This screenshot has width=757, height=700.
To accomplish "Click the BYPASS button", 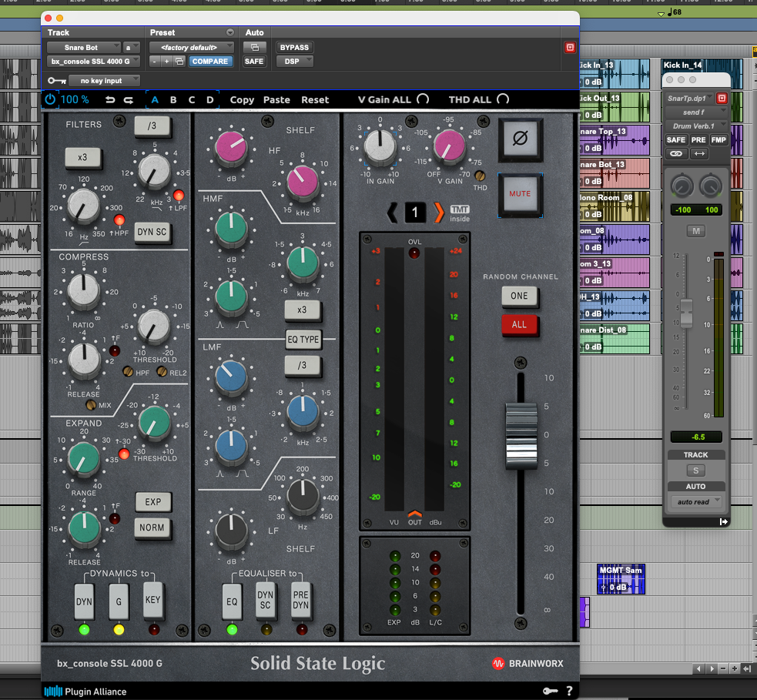I will [294, 47].
